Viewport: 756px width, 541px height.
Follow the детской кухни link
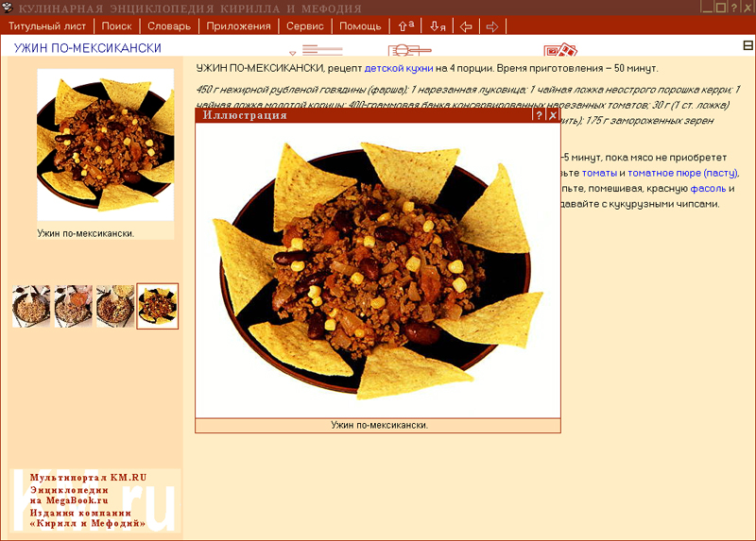(x=399, y=68)
